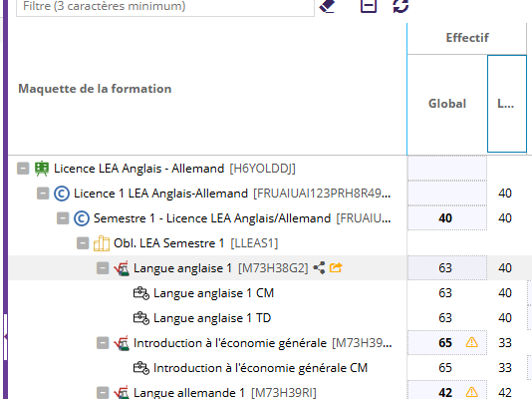Click the warning triangle beside 65
The height and width of the screenshot is (399, 532).
pos(471,342)
